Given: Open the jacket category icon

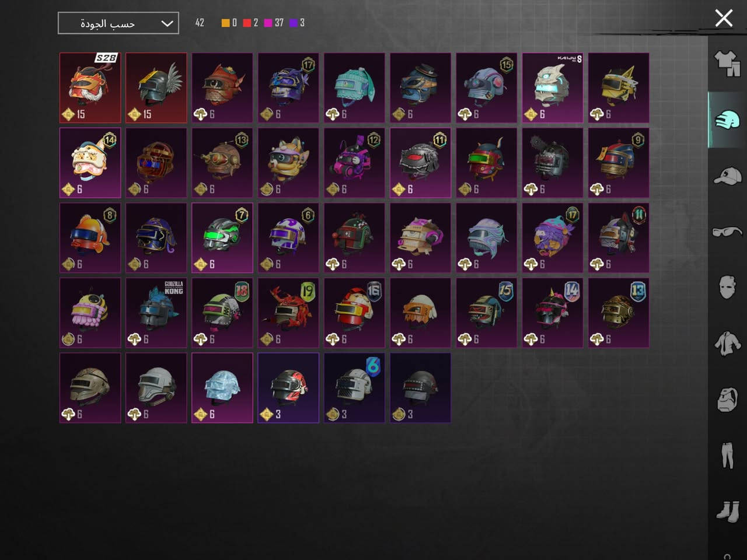Looking at the screenshot, I should click(727, 344).
